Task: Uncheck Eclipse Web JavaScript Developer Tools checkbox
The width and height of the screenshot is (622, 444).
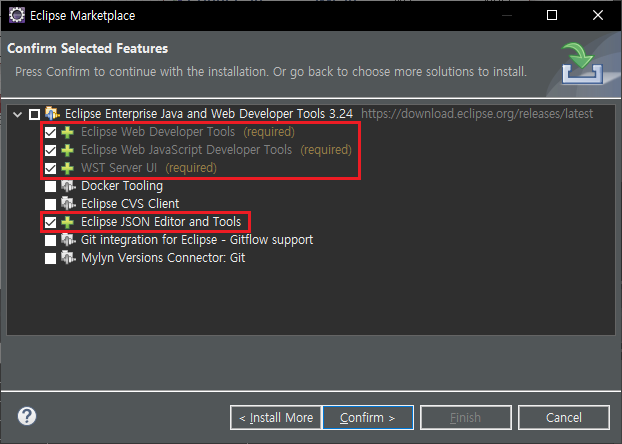Action: point(50,150)
